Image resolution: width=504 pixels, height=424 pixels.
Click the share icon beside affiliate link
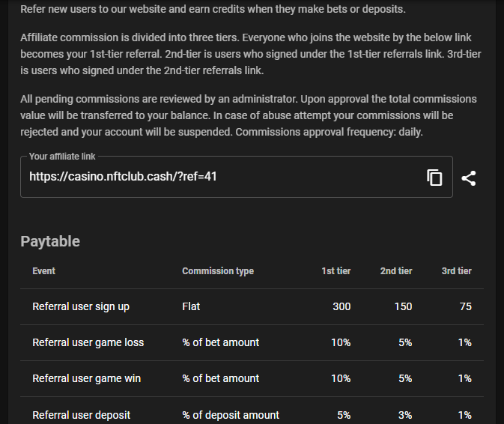(469, 178)
